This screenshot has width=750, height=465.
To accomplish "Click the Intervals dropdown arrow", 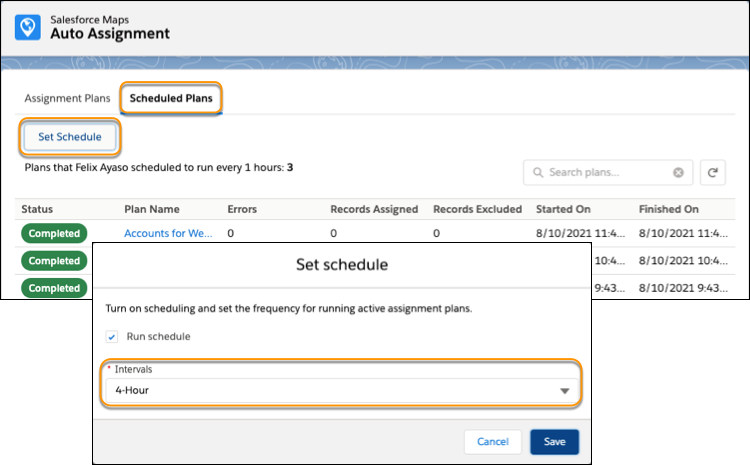I will pos(564,391).
